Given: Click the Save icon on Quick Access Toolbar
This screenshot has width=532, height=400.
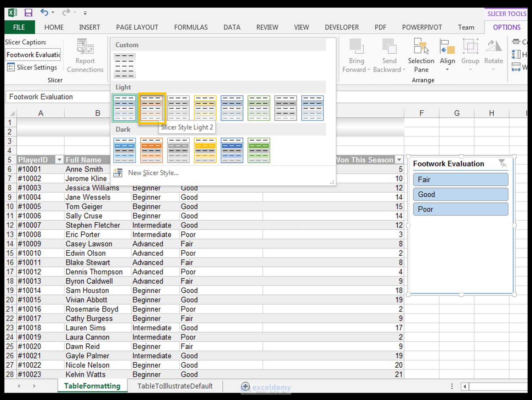Looking at the screenshot, I should tap(28, 12).
